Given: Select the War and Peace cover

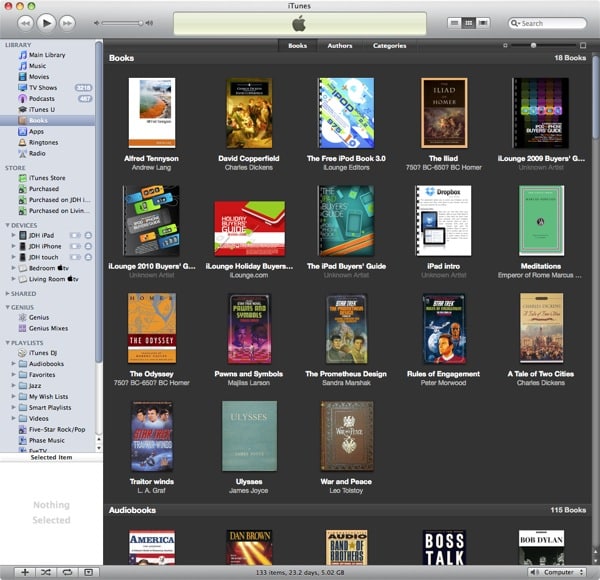Looking at the screenshot, I should pos(347,436).
